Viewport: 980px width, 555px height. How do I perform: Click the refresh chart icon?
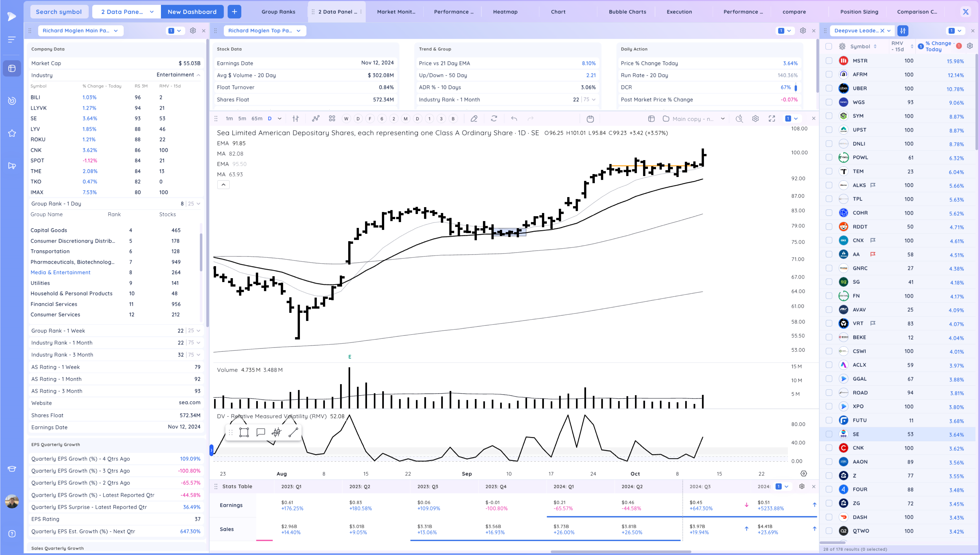pyautogui.click(x=494, y=119)
